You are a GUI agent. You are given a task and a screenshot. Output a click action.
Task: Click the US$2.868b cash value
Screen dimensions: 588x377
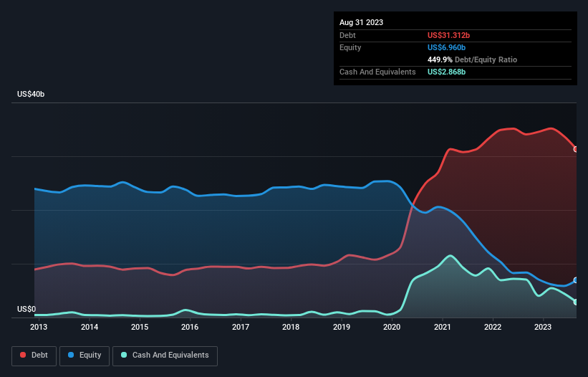coord(446,72)
